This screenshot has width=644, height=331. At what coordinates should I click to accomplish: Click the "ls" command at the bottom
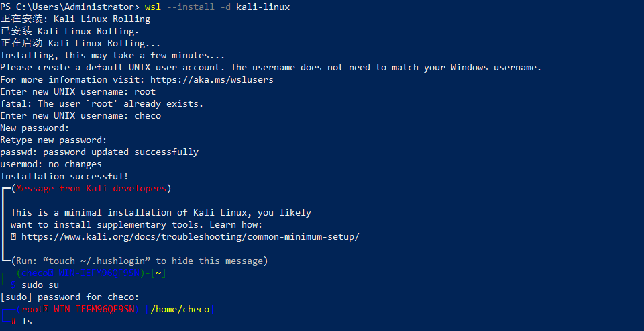tap(27, 322)
